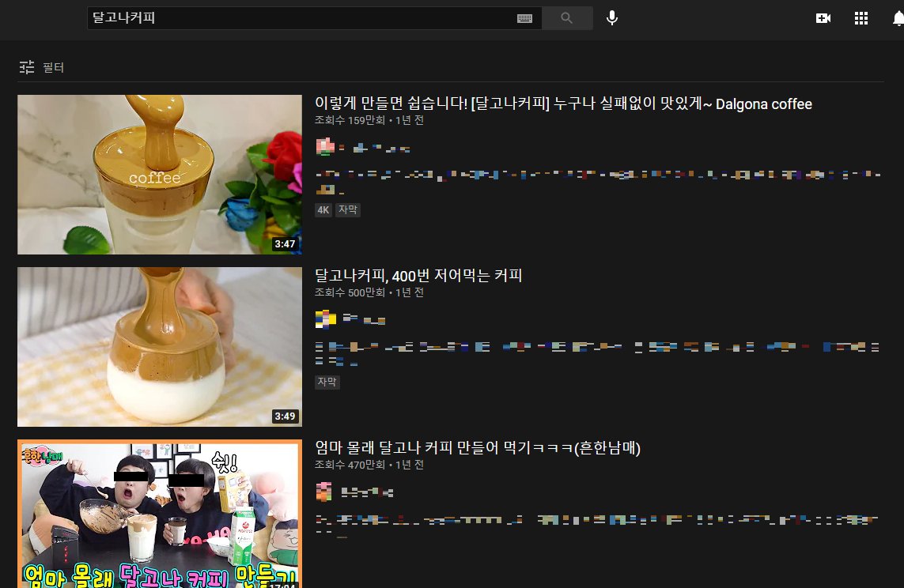This screenshot has height=588, width=904.
Task: Open thumbnail of 엄마 몰래 달고나 커피 video
Action: click(160, 514)
